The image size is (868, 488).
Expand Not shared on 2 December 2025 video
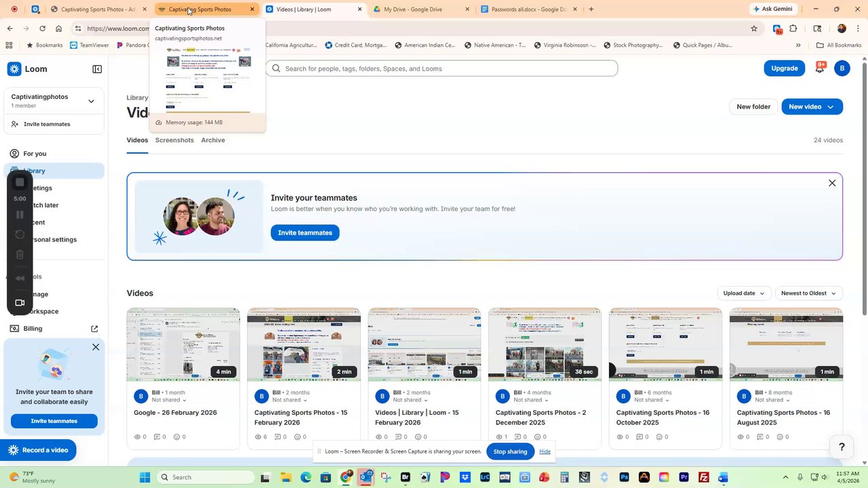[x=531, y=400]
